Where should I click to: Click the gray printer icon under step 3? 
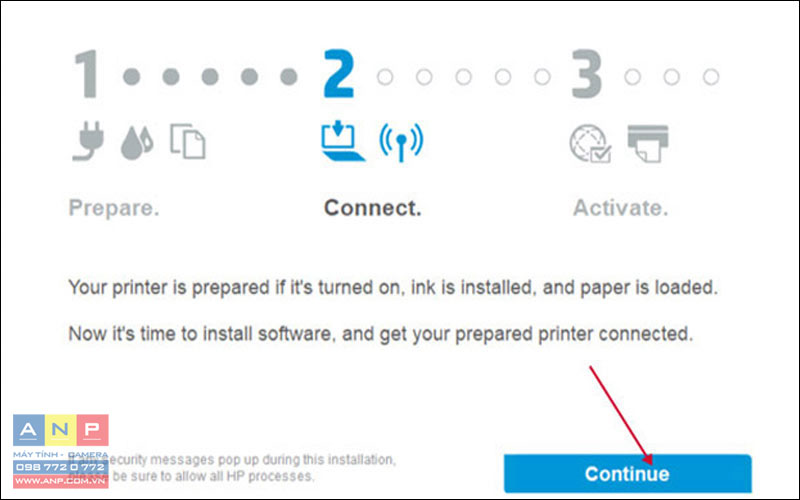(647, 143)
